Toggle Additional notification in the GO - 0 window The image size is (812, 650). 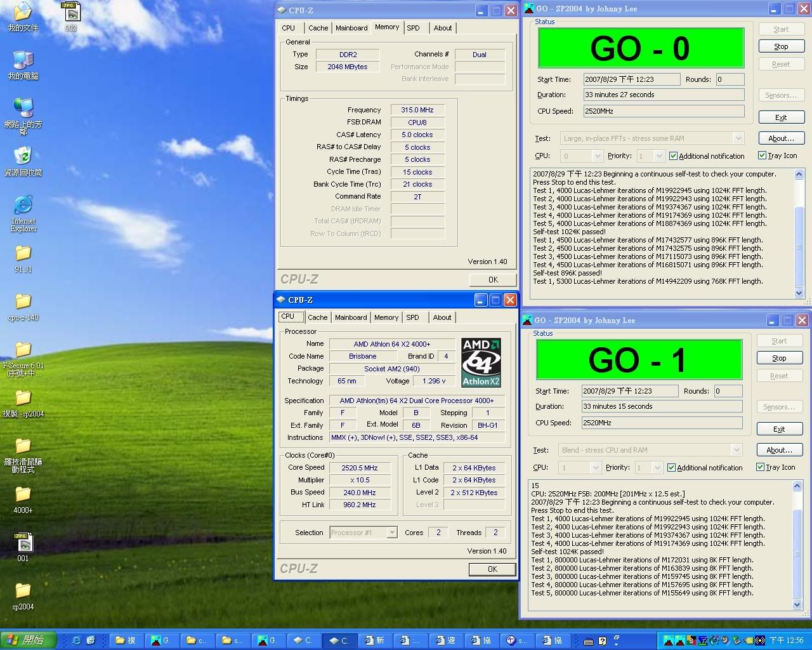click(x=673, y=156)
